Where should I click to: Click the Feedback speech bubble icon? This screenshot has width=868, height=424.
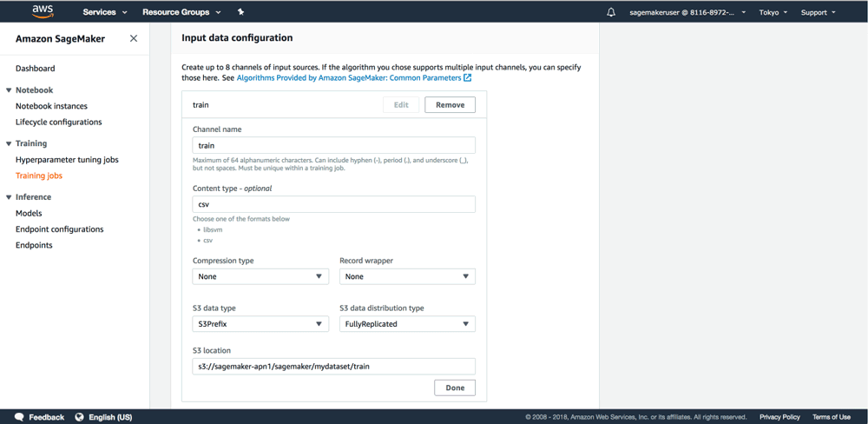pos(19,417)
